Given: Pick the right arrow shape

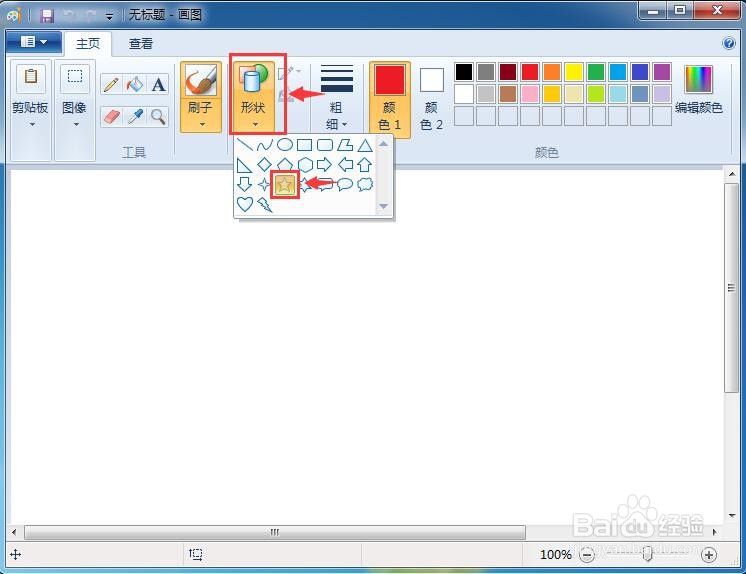Looking at the screenshot, I should pos(324,165).
